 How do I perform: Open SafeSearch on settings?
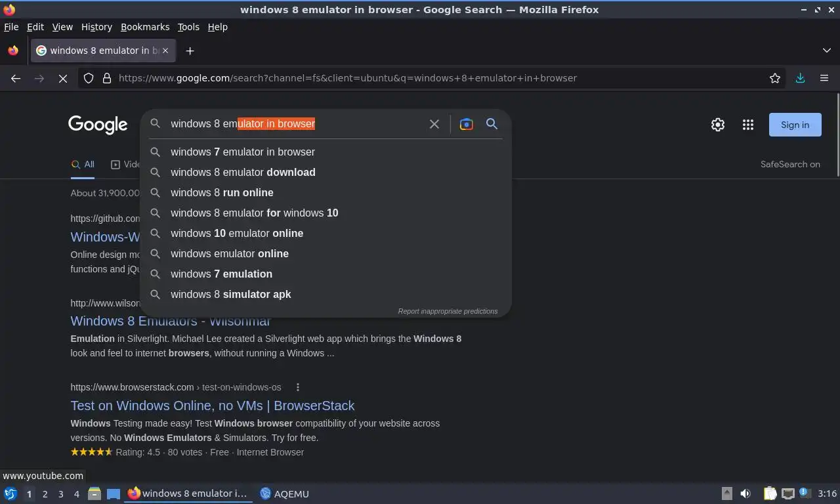790,165
